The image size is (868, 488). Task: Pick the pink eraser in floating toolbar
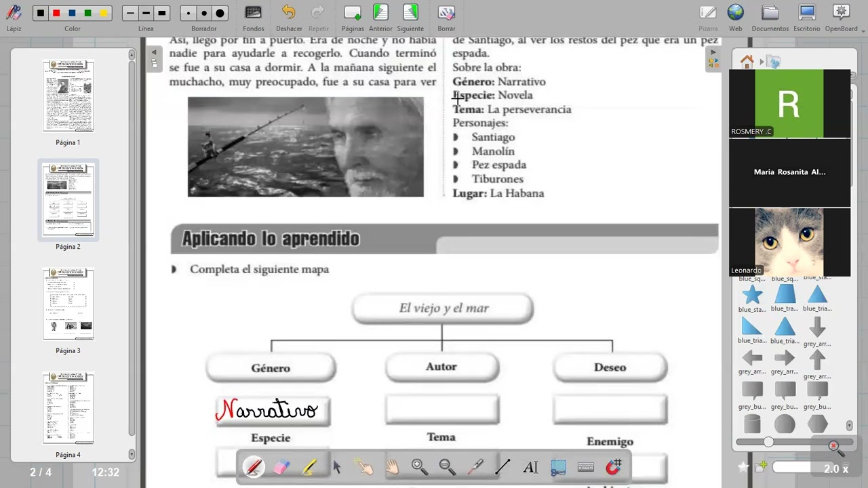[281, 467]
